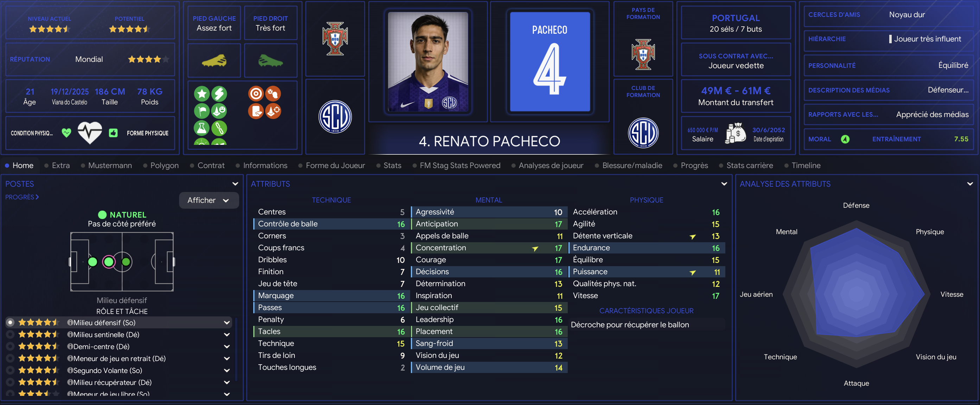Click the info icon beside Demi-centre (Dé)

pos(70,346)
